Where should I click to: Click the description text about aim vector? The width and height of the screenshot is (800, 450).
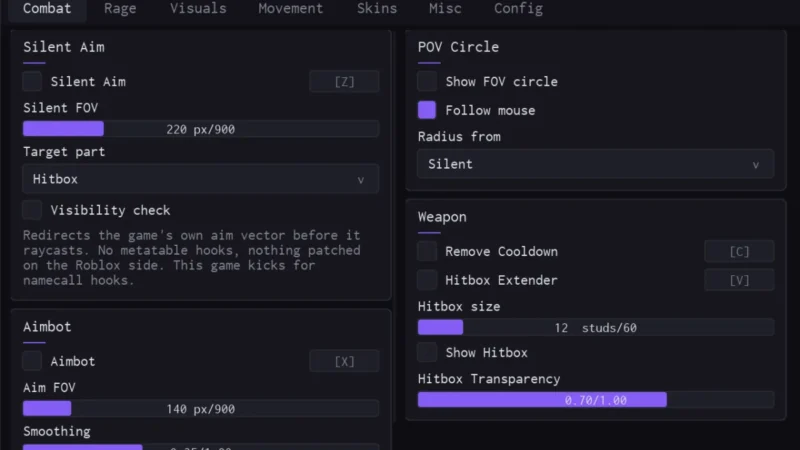pos(192,258)
